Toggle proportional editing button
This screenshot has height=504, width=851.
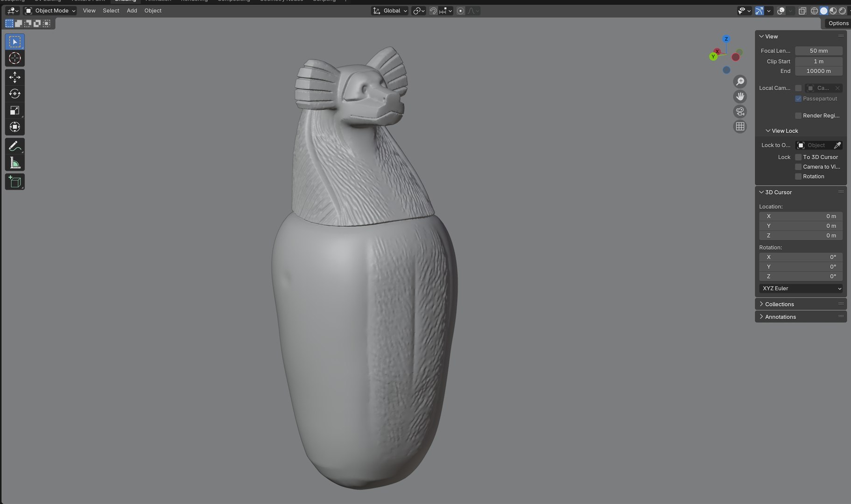461,11
